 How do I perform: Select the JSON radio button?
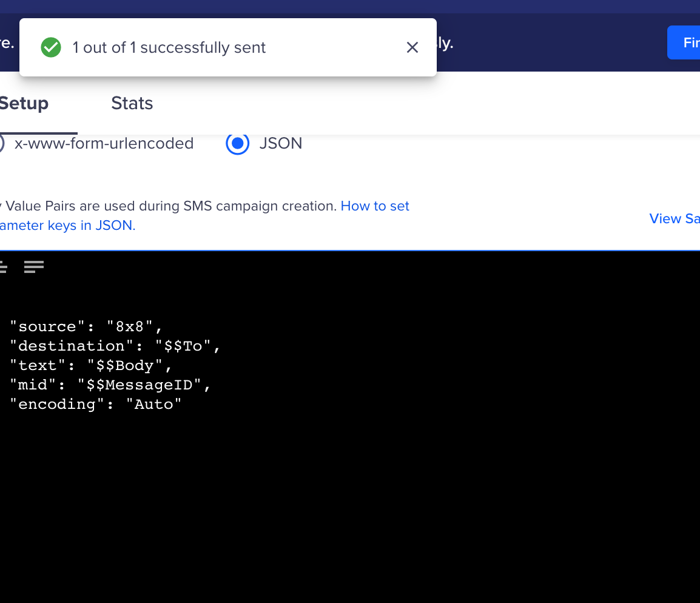click(238, 144)
